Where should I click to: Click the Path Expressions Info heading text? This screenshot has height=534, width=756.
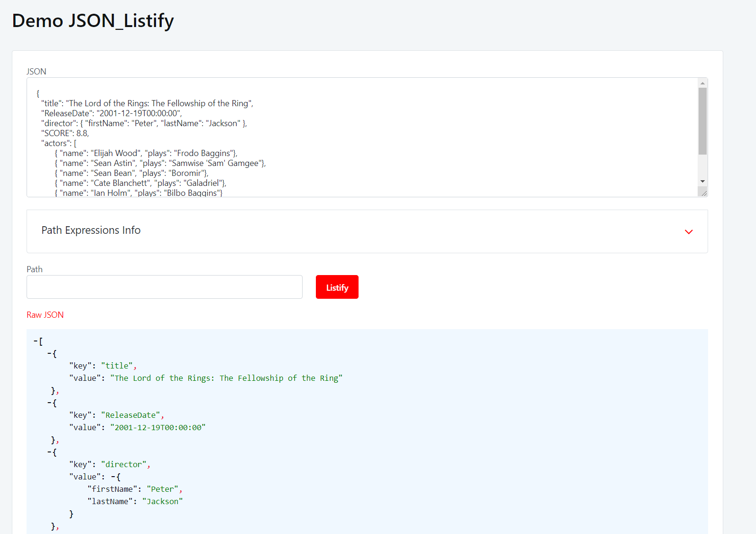91,230
